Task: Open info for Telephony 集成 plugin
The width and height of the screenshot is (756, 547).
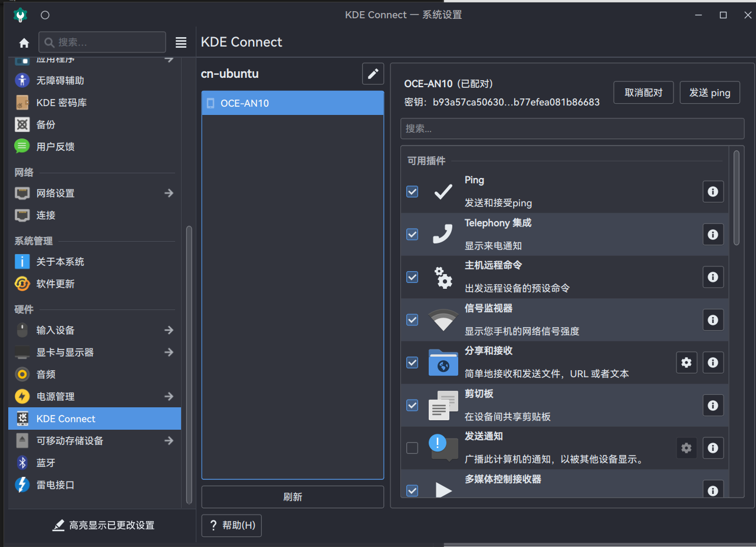Action: pyautogui.click(x=713, y=234)
